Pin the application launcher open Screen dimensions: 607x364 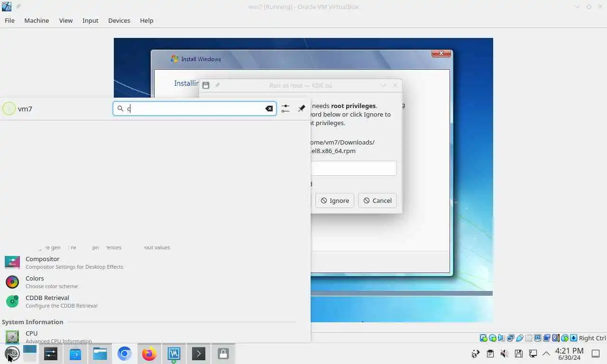302,109
